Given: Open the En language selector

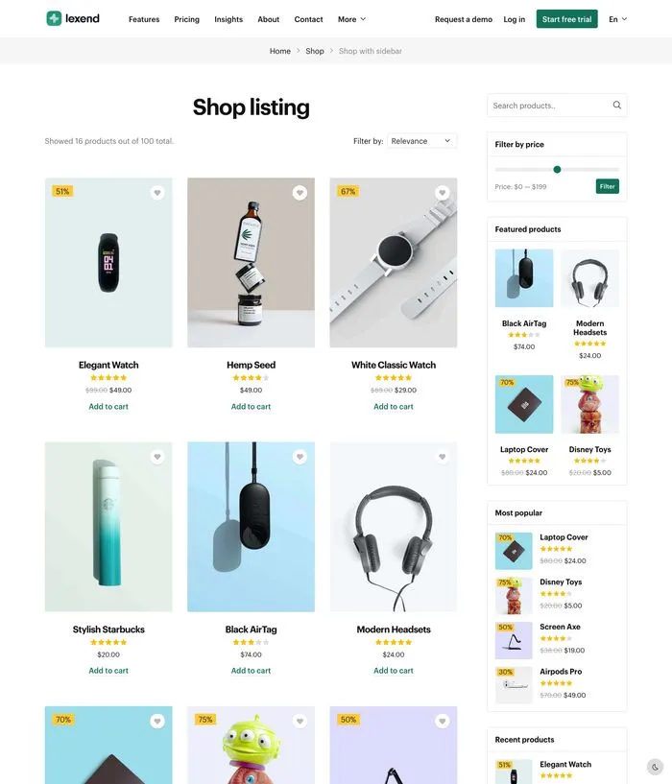Looking at the screenshot, I should [x=617, y=19].
